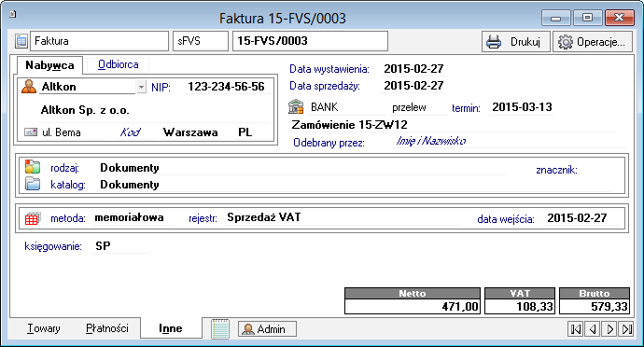Click the Faktura document type field
The width and height of the screenshot is (644, 347).
click(x=99, y=41)
